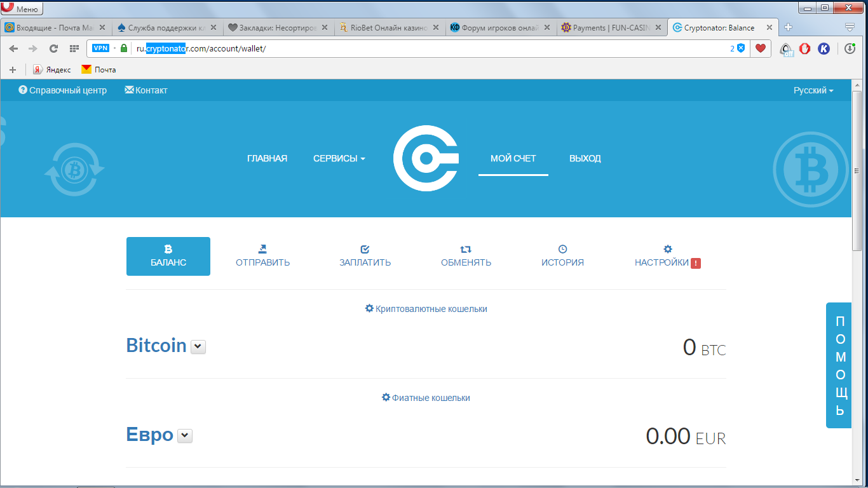Image resolution: width=868 pixels, height=488 pixels.
Task: Open the ПОМОЩЬ side help tab
Action: pos(840,365)
